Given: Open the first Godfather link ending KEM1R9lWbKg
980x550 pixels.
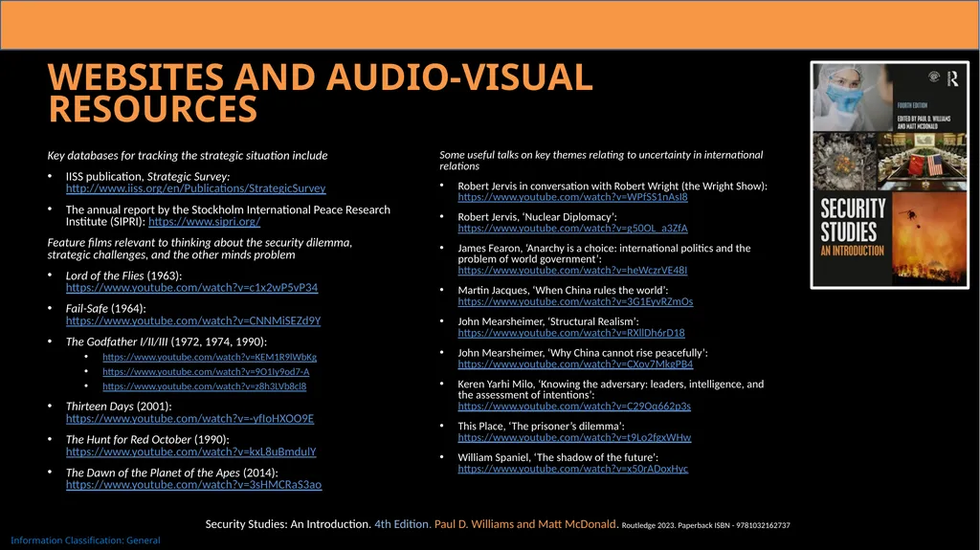Looking at the screenshot, I should [x=210, y=357].
